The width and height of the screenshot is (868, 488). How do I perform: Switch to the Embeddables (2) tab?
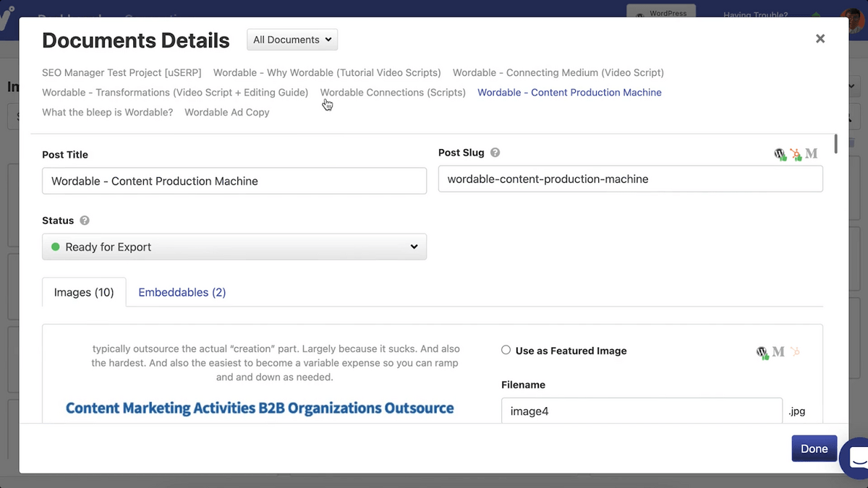(x=182, y=292)
